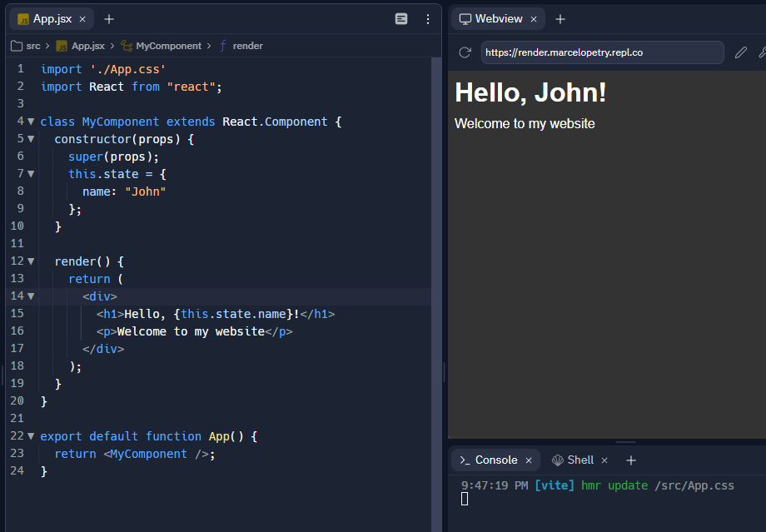Click the src breadcrumb folder
The image size is (766, 532).
tap(26, 46)
